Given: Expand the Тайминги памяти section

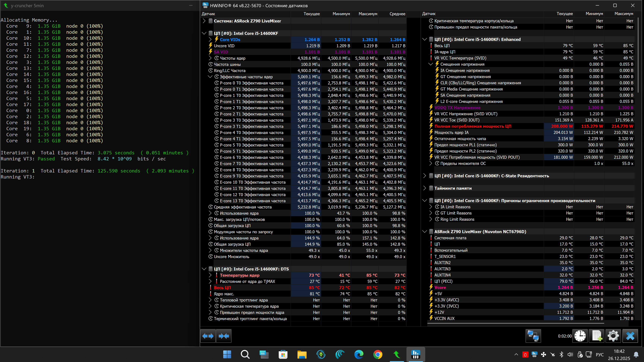Looking at the screenshot, I should click(x=424, y=188).
